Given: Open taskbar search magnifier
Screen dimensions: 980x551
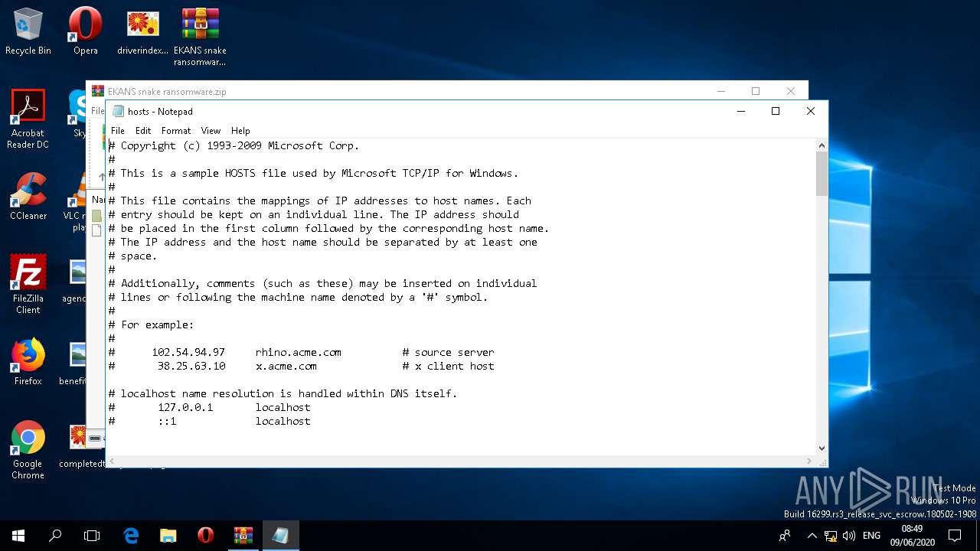Looking at the screenshot, I should 55,536.
